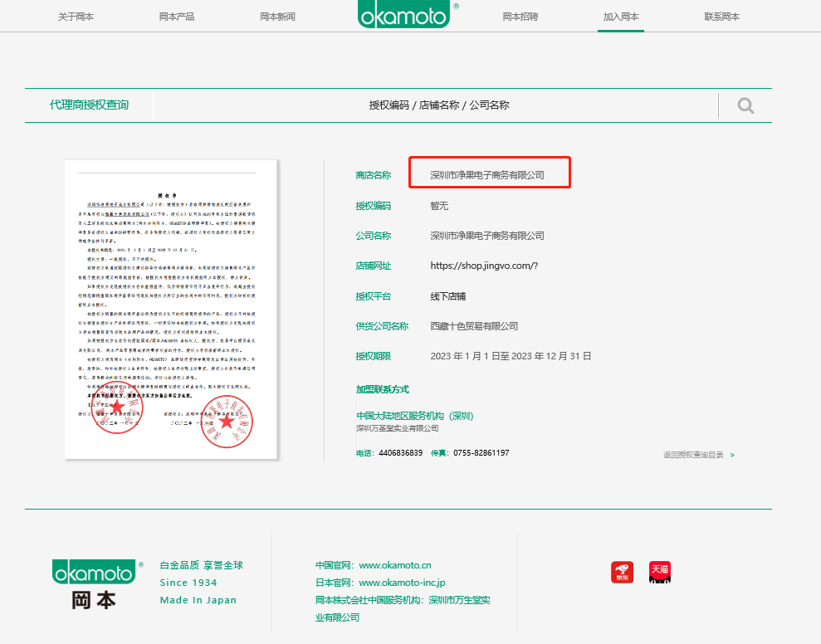Go to 联系冈本 page
This screenshot has height=644, width=821.
[721, 17]
